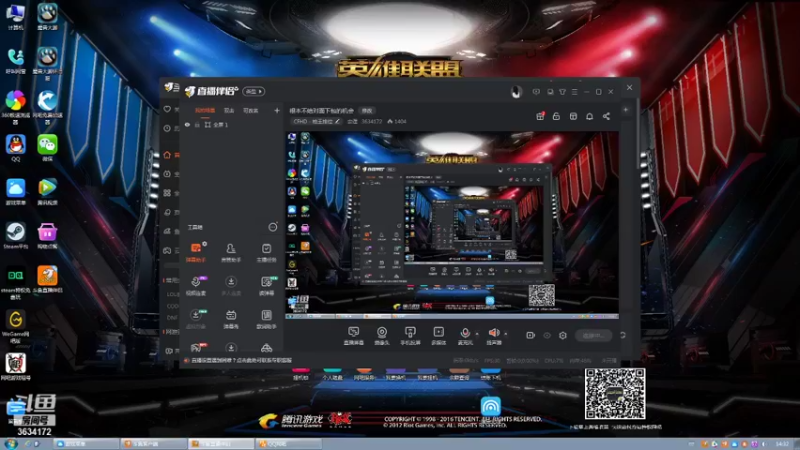Click the layout grid icon beside the bell

point(573,116)
